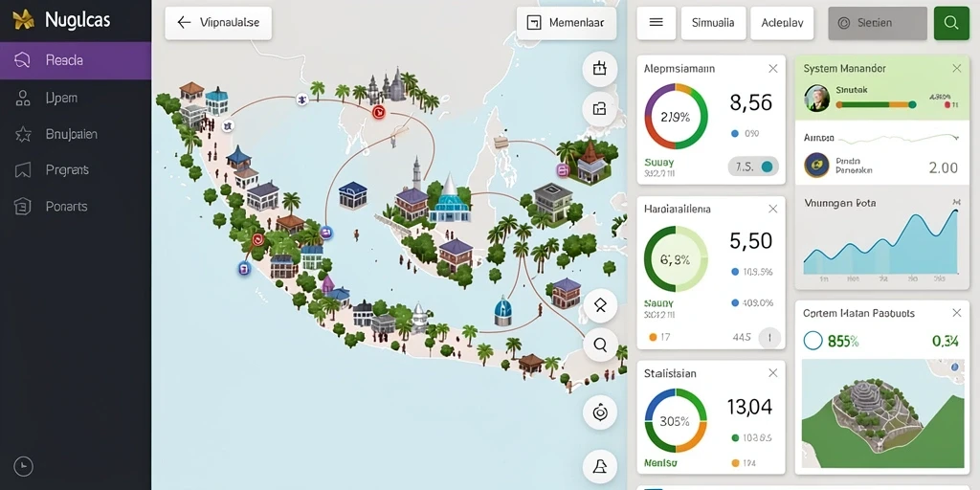Click the clock icon at sidebar bottom

pyautogui.click(x=23, y=466)
